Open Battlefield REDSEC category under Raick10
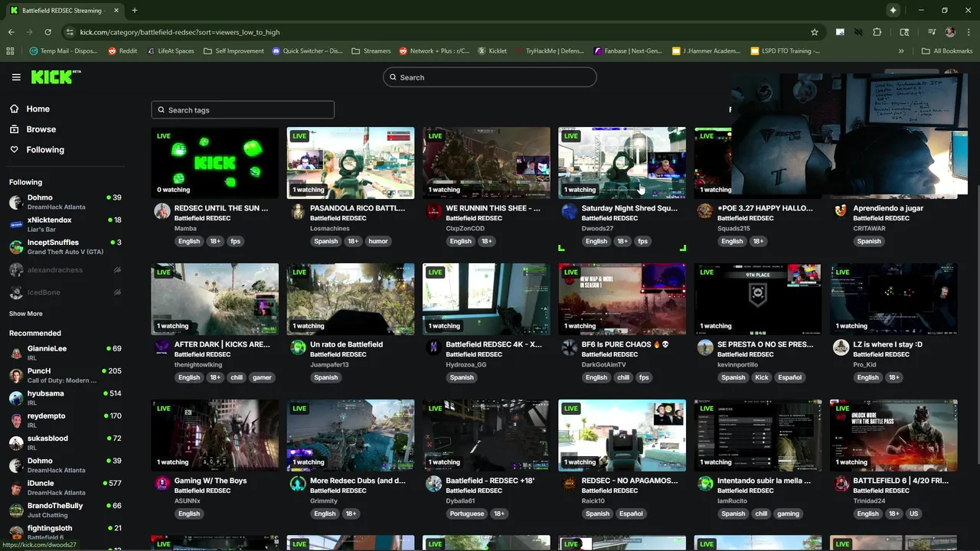Screen dimensions: 980x551 609,491
